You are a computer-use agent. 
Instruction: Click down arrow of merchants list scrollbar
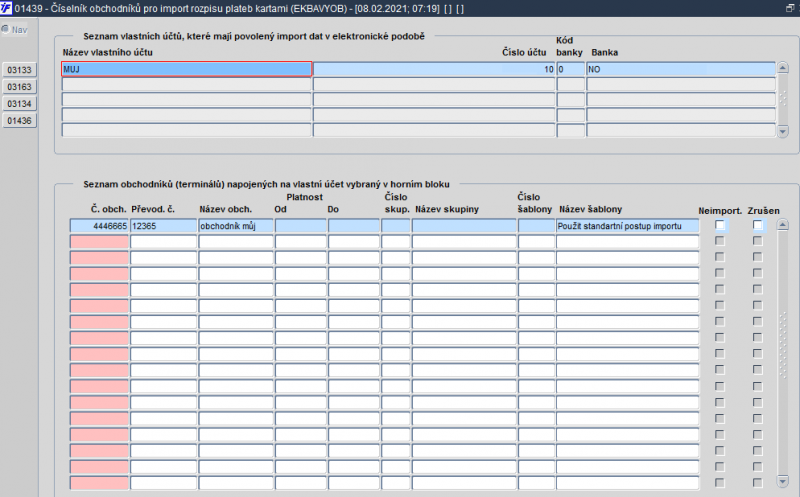point(782,481)
